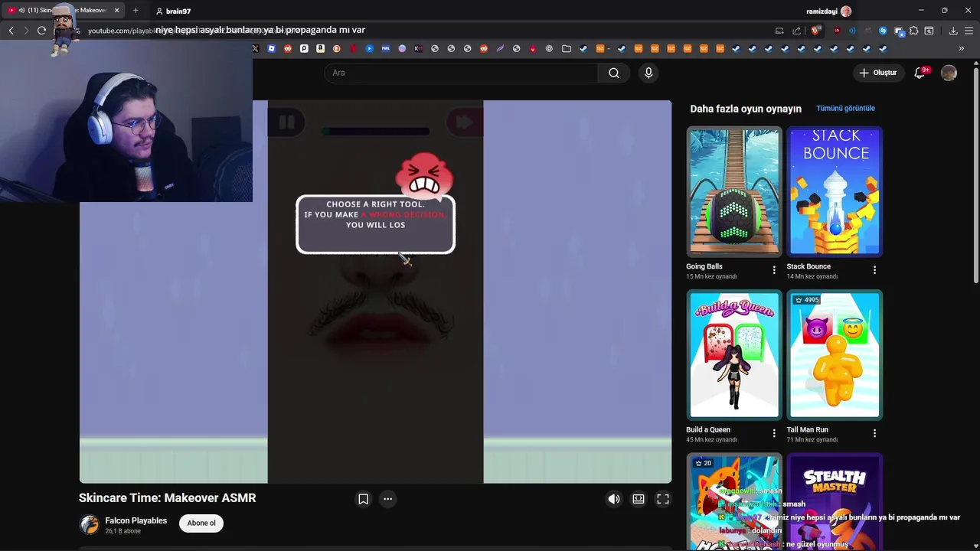Open Stack Bounce three-dot menu
The image size is (980, 551).
pyautogui.click(x=874, y=270)
